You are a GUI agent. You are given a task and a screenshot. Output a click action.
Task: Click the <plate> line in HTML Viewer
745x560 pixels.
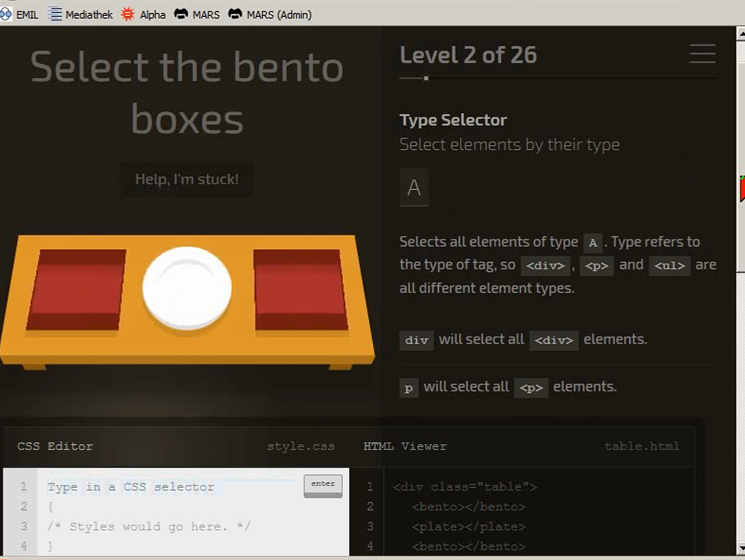[468, 526]
